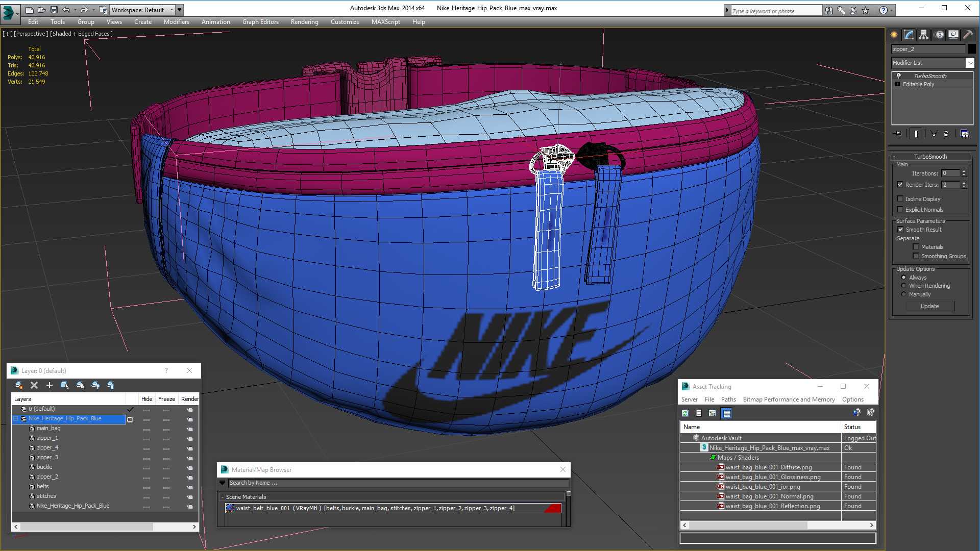Click the Search by Name field in Material Browser
This screenshot has width=980, height=551.
pos(398,483)
